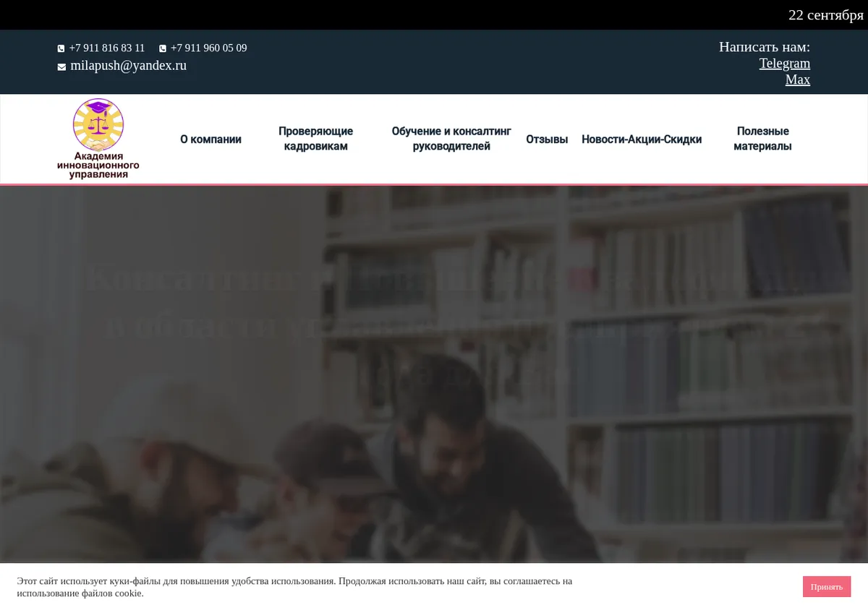
Task: Click the Академия инновационного управления logo
Action: pos(98,139)
